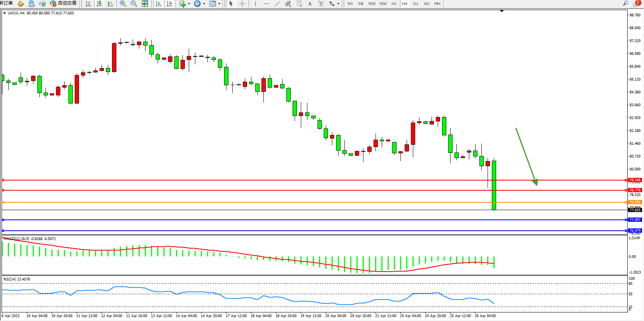This screenshot has width=644, height=321.
Task: Expand the periods clock dropdown arrow
Action: pyautogui.click(x=204, y=4)
